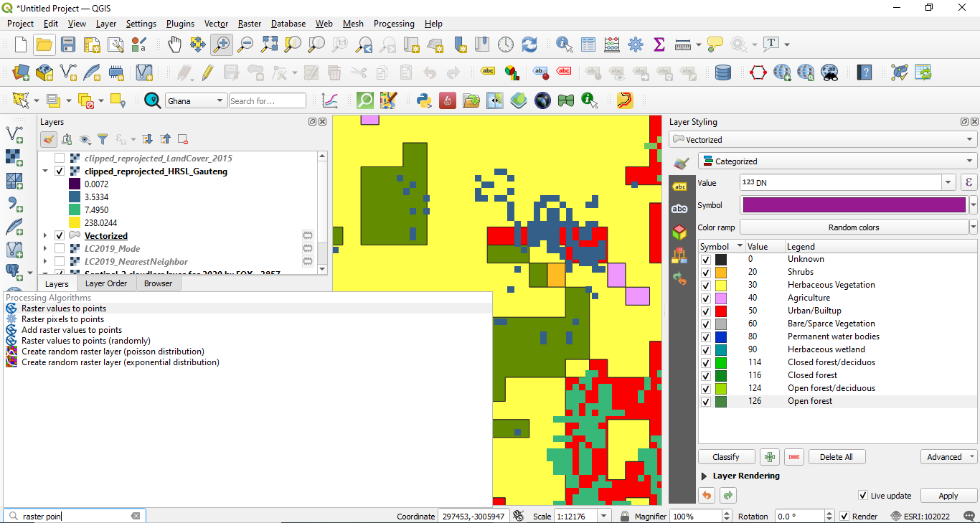Viewport: 980px width, 523px height.
Task: Toggle visibility of the Vectorized layer
Action: click(60, 235)
